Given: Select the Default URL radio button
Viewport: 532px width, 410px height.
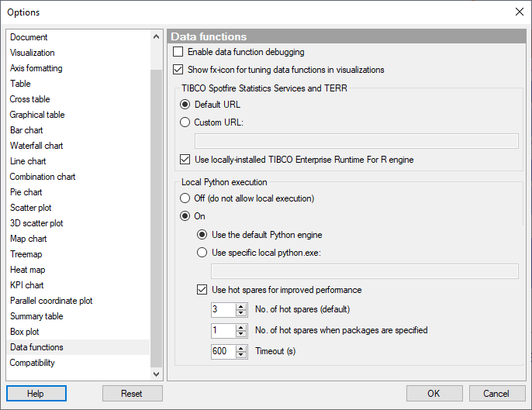Looking at the screenshot, I should (185, 105).
